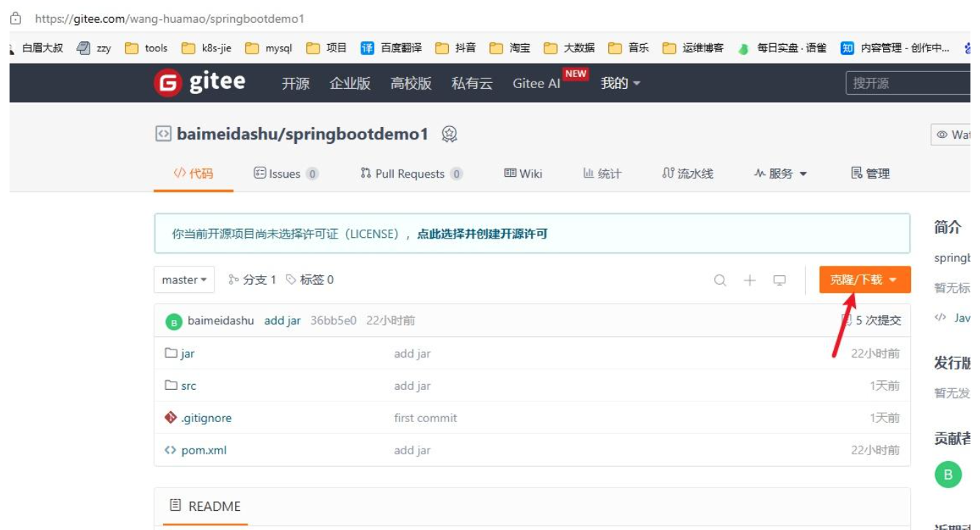Open the 我的 dropdown menu

[x=621, y=83]
